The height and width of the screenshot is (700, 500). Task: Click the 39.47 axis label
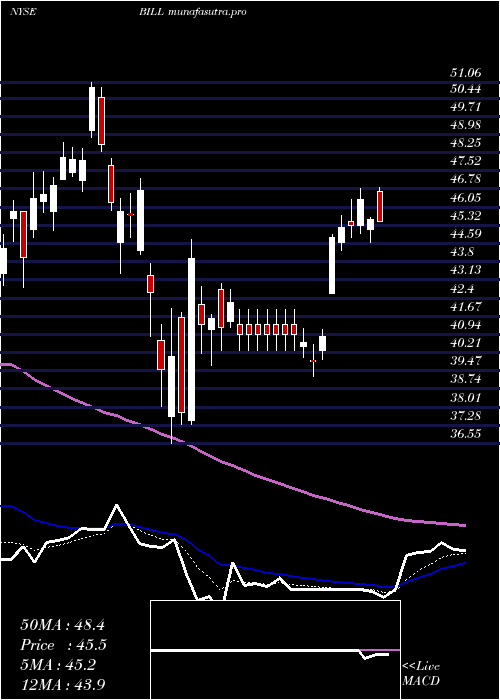[466, 361]
